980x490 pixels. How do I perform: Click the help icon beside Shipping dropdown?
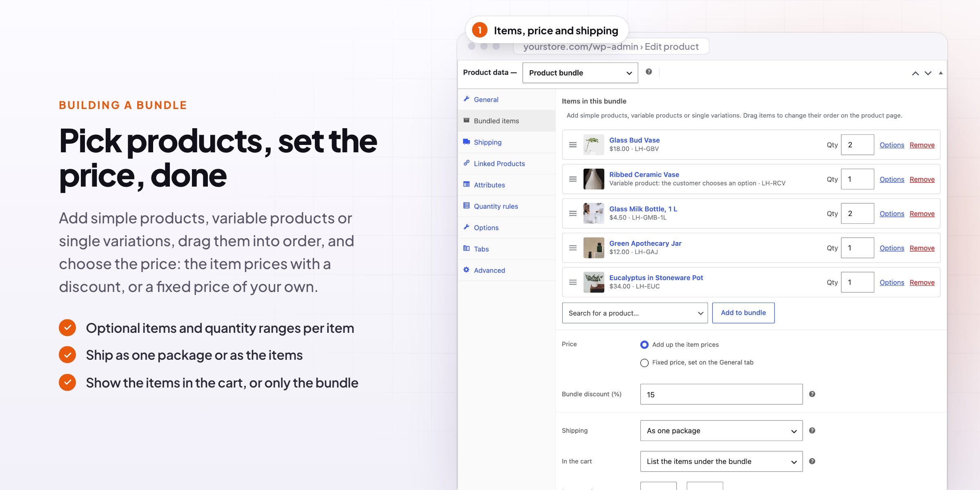(812, 430)
